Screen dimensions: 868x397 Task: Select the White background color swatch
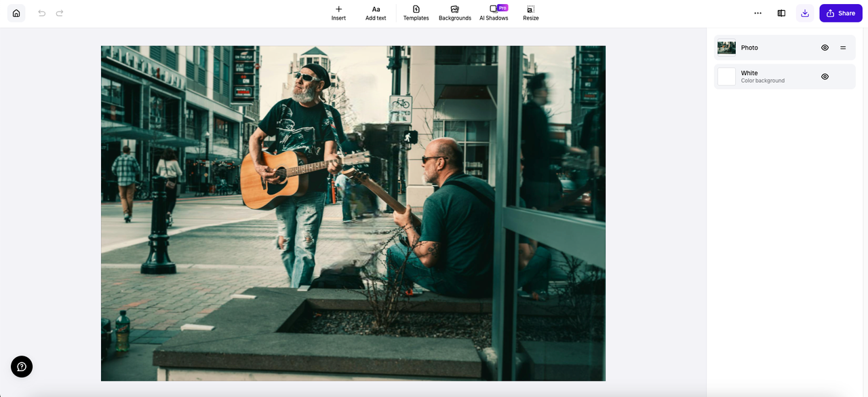(x=726, y=77)
